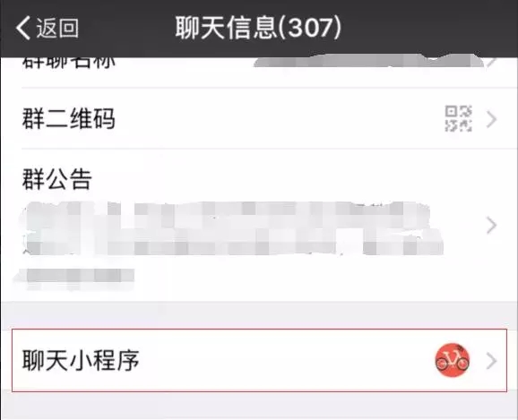Select the 群公告 heading
518x420 pixels.
pos(56,179)
